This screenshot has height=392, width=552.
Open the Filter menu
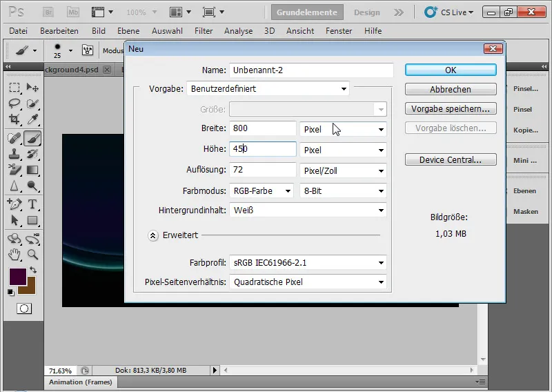click(x=204, y=31)
